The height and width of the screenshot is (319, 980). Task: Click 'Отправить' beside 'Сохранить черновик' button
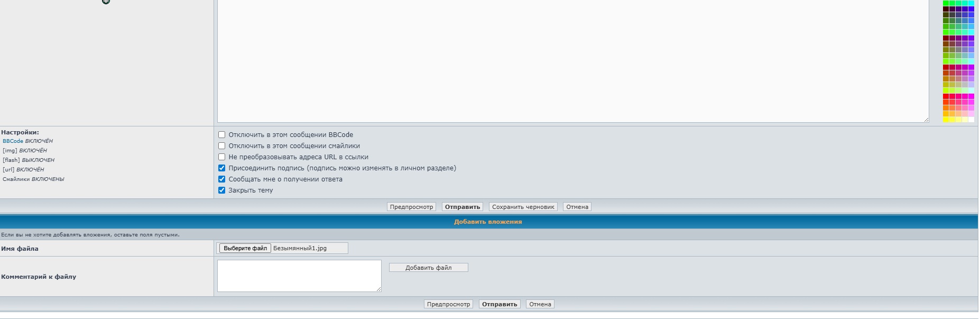pyautogui.click(x=462, y=207)
